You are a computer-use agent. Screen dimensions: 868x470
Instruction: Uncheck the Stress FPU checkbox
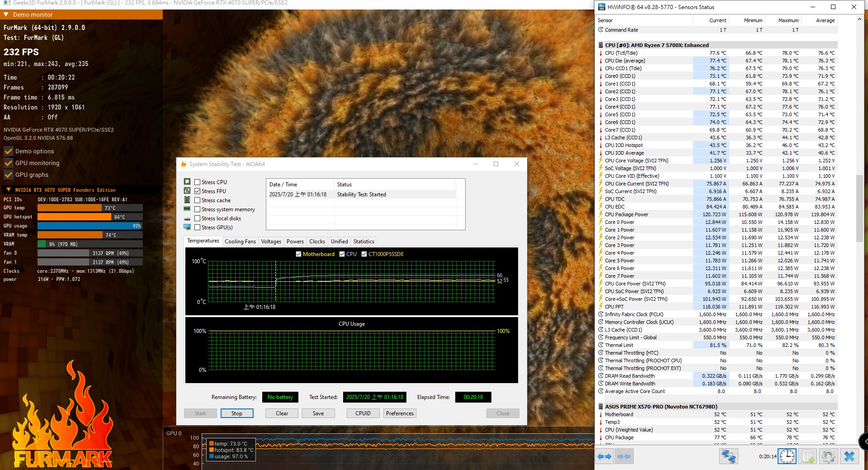197,191
